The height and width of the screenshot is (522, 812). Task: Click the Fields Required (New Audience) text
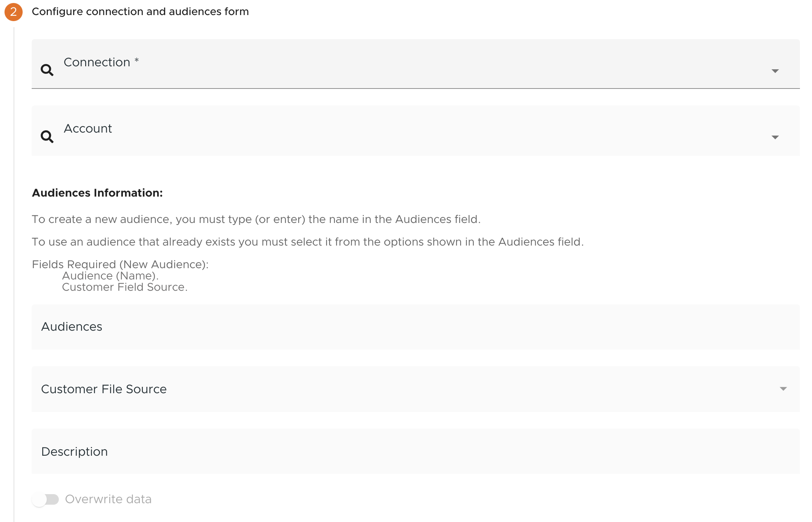click(120, 264)
